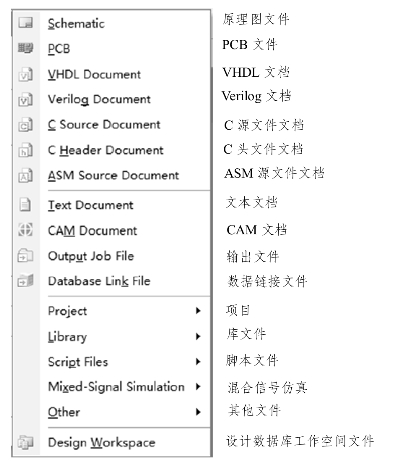This screenshot has width=397, height=463.
Task: Click the Database Link File icon
Action: point(26,281)
